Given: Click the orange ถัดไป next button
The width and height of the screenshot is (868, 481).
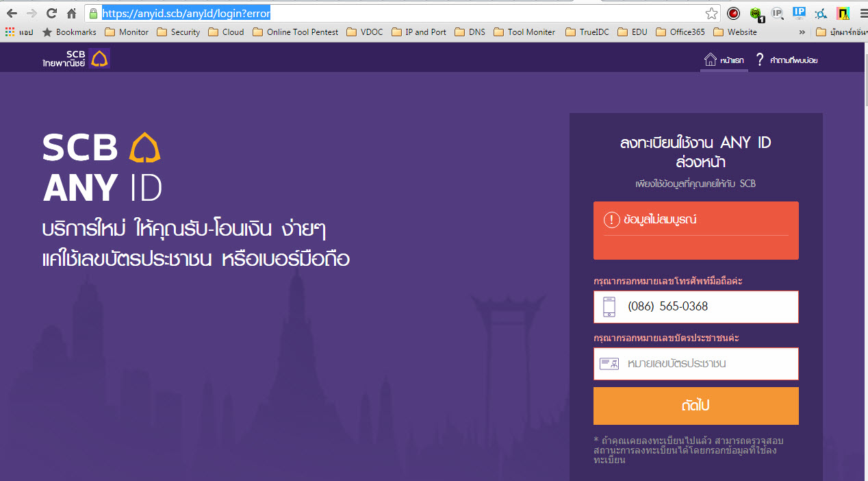Looking at the screenshot, I should [695, 406].
